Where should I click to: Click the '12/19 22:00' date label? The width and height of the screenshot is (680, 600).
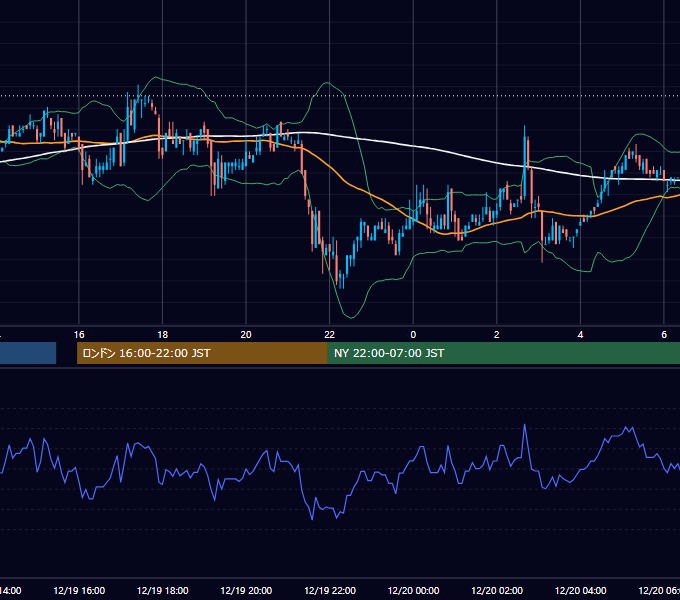tap(330, 591)
